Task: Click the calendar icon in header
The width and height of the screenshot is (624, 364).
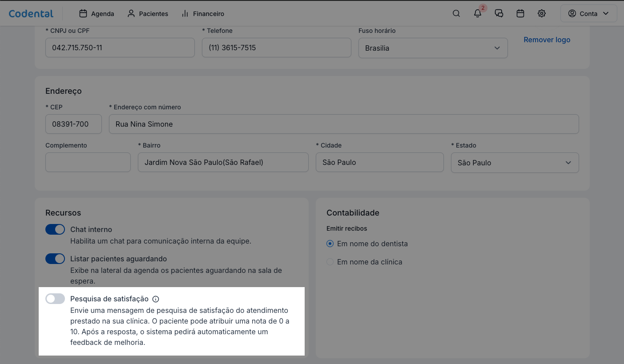Action: (520, 13)
